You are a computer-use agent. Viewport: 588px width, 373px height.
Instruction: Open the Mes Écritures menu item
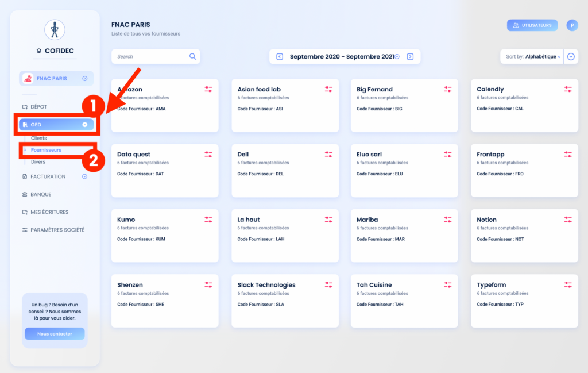pos(49,212)
